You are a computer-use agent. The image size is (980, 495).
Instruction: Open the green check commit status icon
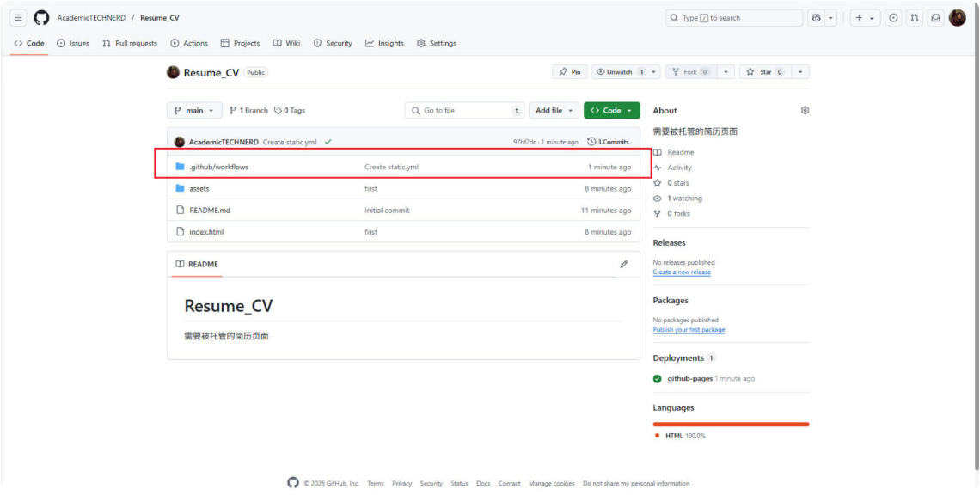pyautogui.click(x=328, y=142)
